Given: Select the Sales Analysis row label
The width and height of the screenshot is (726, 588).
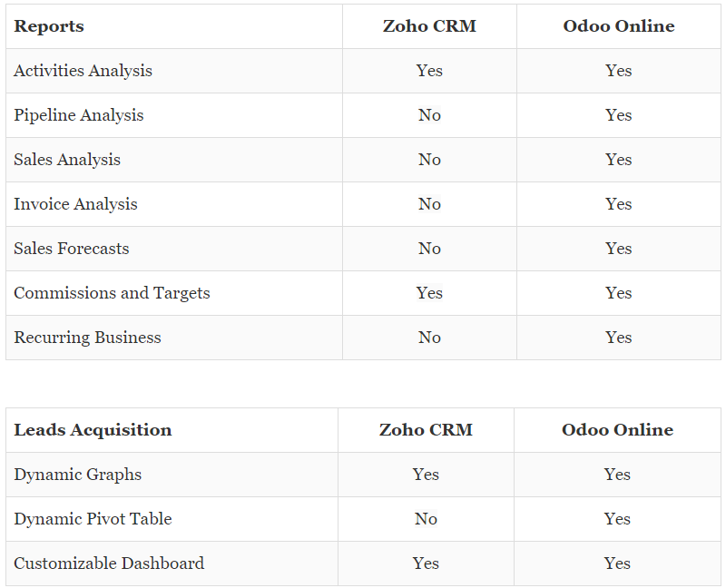Looking at the screenshot, I should tap(67, 160).
